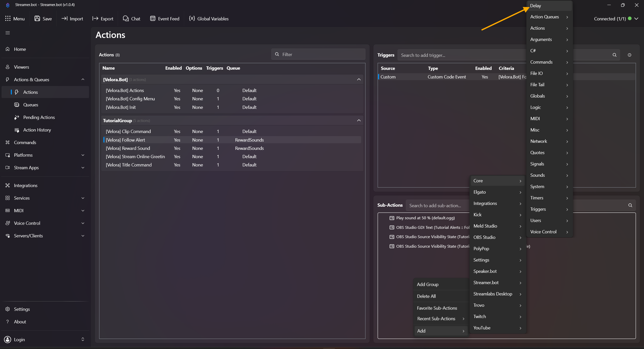This screenshot has width=644, height=349.
Task: Click Pending Actions in the sidebar
Action: [x=39, y=117]
